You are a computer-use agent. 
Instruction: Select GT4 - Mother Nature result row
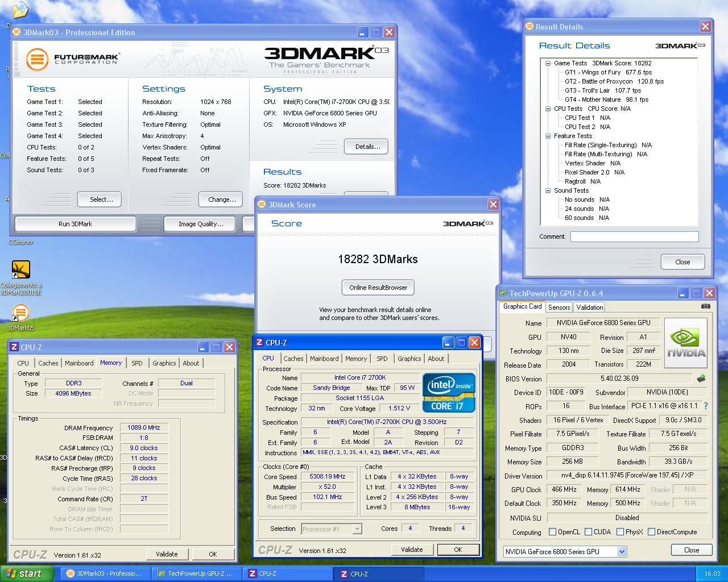[x=606, y=99]
